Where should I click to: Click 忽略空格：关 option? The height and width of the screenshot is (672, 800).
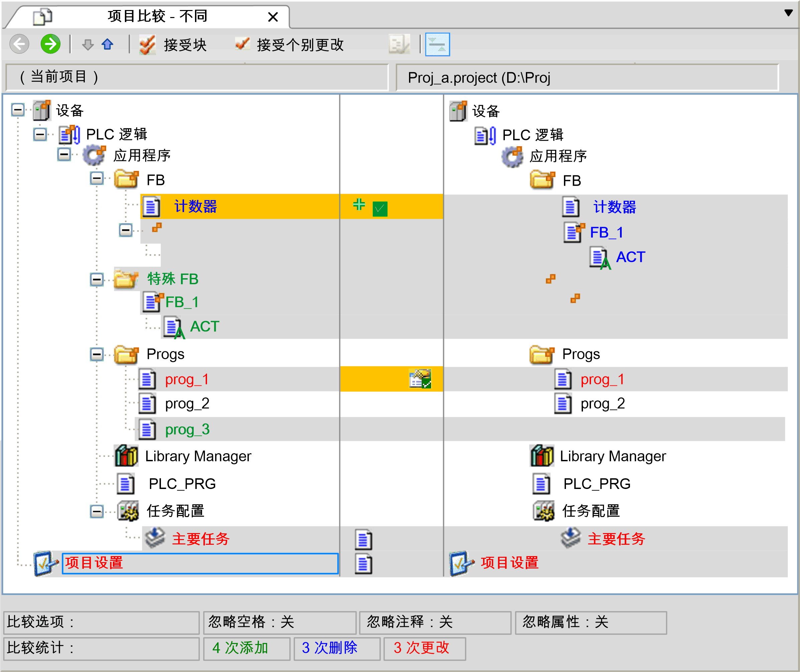click(280, 623)
